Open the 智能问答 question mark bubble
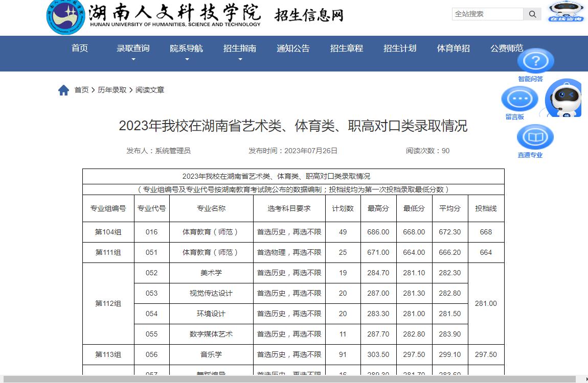 (535, 61)
